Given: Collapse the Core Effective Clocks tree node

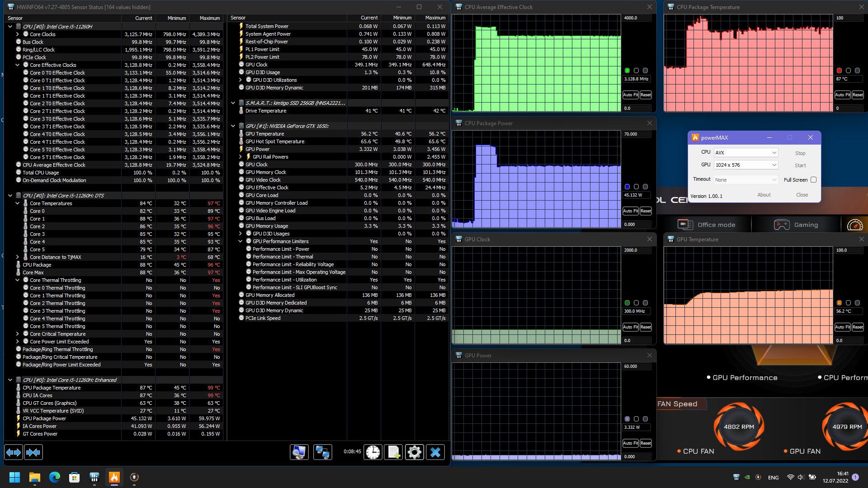Looking at the screenshot, I should 18,65.
